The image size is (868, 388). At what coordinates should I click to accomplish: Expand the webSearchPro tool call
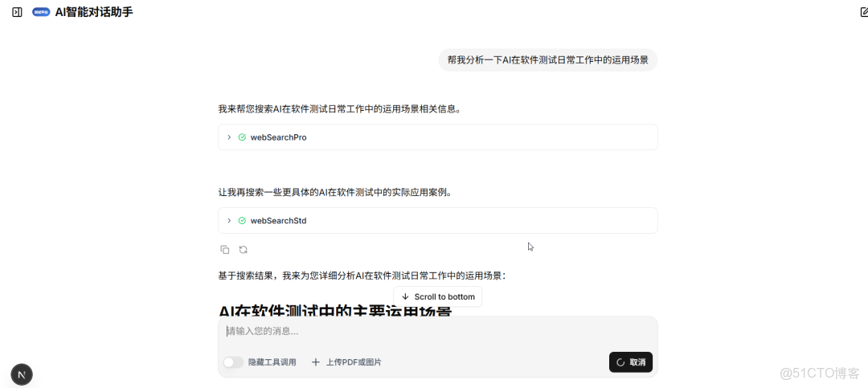coord(229,137)
